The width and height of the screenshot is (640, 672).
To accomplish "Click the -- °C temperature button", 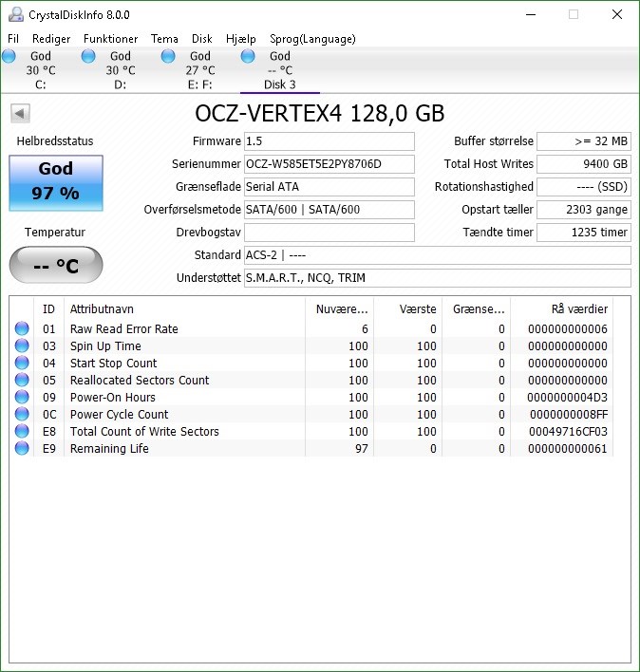I will click(x=56, y=265).
